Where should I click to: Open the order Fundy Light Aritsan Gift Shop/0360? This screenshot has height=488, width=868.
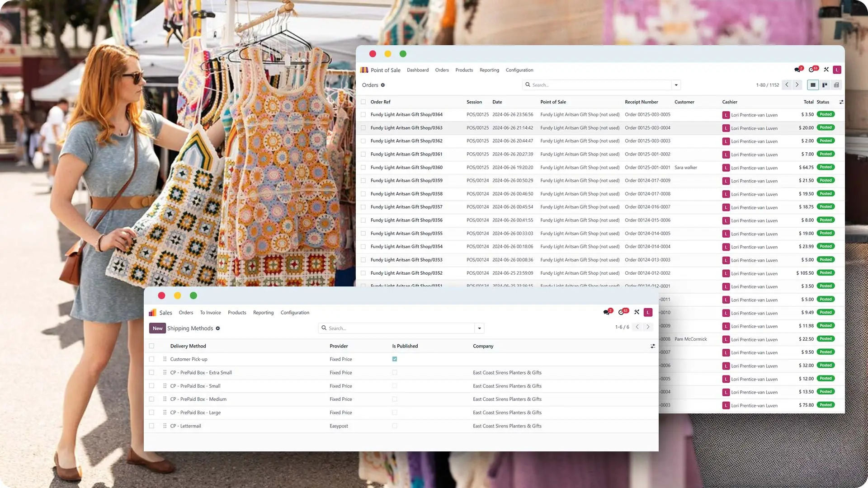pyautogui.click(x=406, y=167)
